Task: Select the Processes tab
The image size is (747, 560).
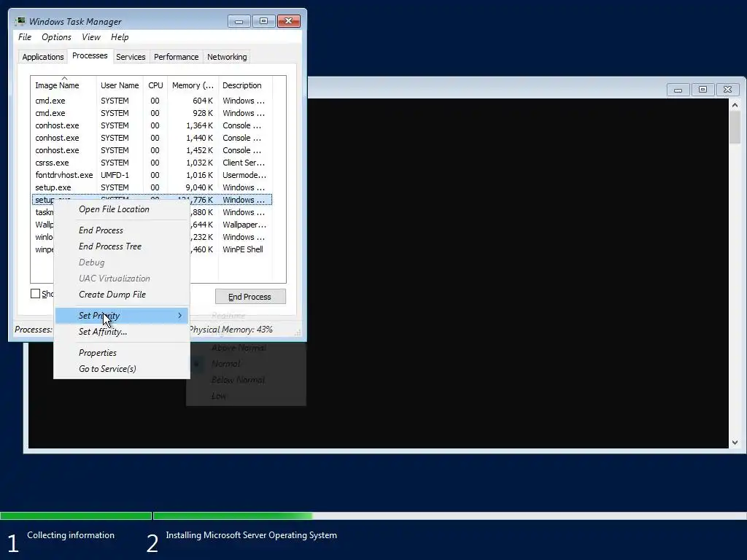Action: 90,55
